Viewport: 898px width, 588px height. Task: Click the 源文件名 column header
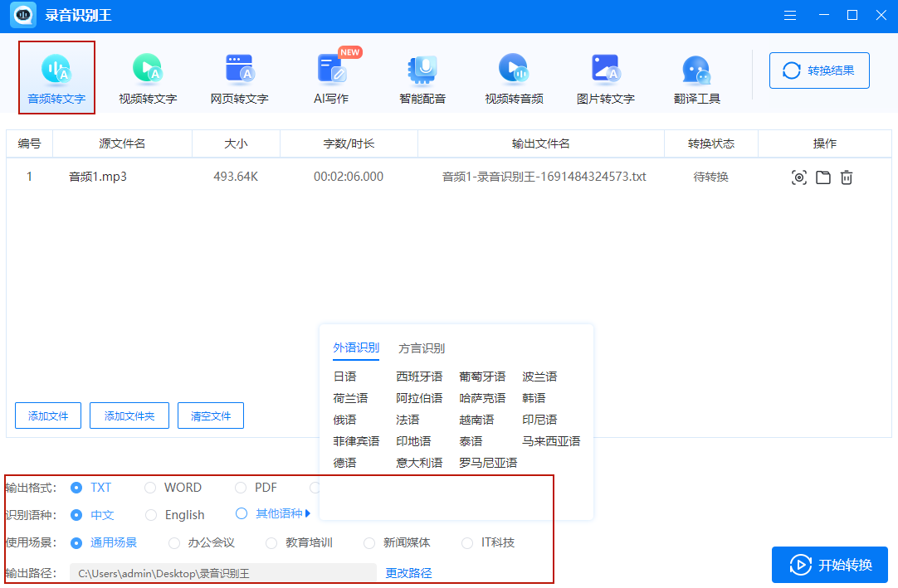tap(122, 143)
